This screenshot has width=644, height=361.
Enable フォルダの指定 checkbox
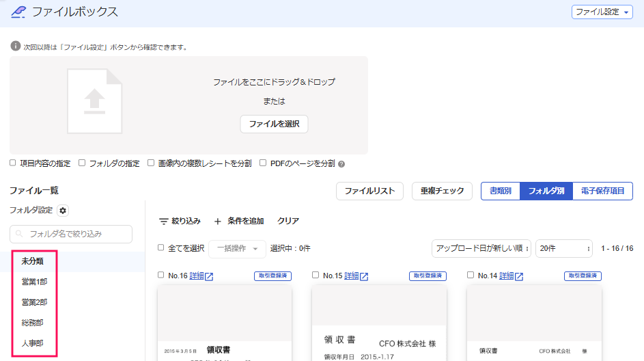pyautogui.click(x=82, y=163)
